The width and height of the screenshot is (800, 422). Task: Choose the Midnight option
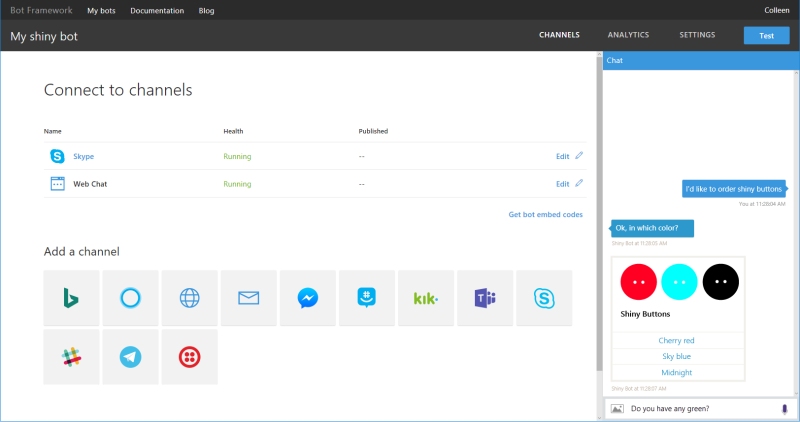point(677,373)
